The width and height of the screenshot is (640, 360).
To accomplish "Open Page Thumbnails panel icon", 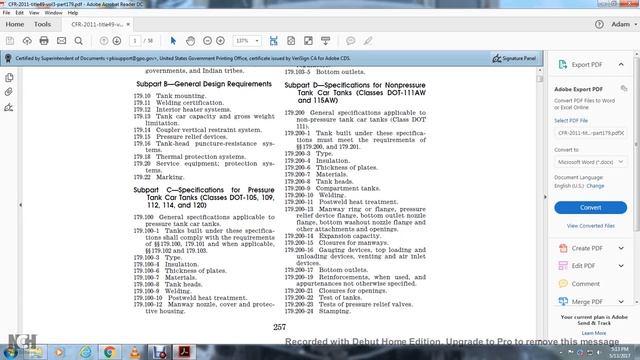I will click(9, 78).
